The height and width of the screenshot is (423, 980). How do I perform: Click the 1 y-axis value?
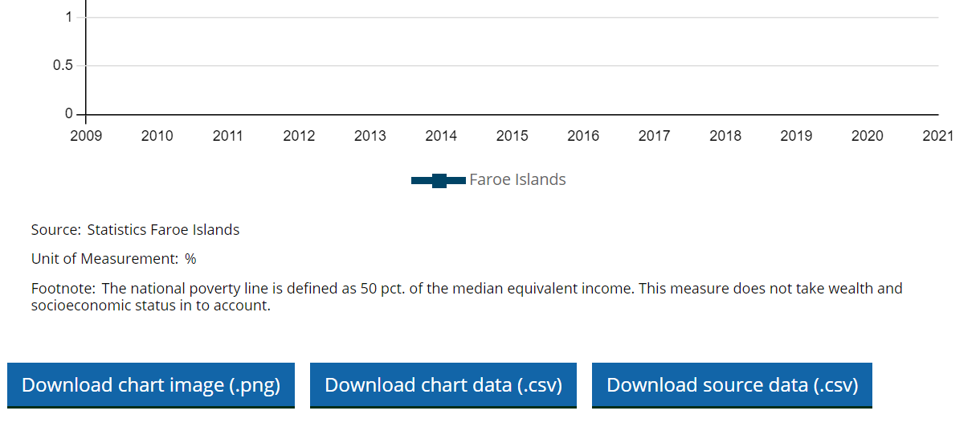pos(69,18)
